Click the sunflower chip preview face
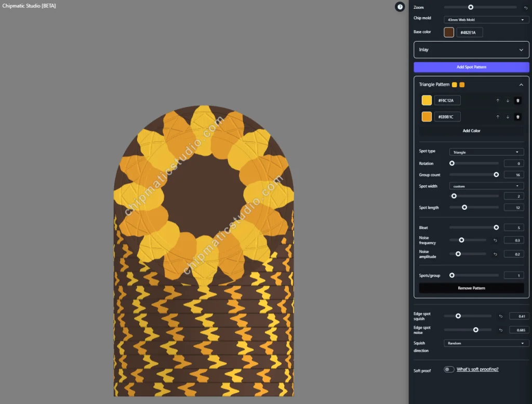 click(x=204, y=195)
